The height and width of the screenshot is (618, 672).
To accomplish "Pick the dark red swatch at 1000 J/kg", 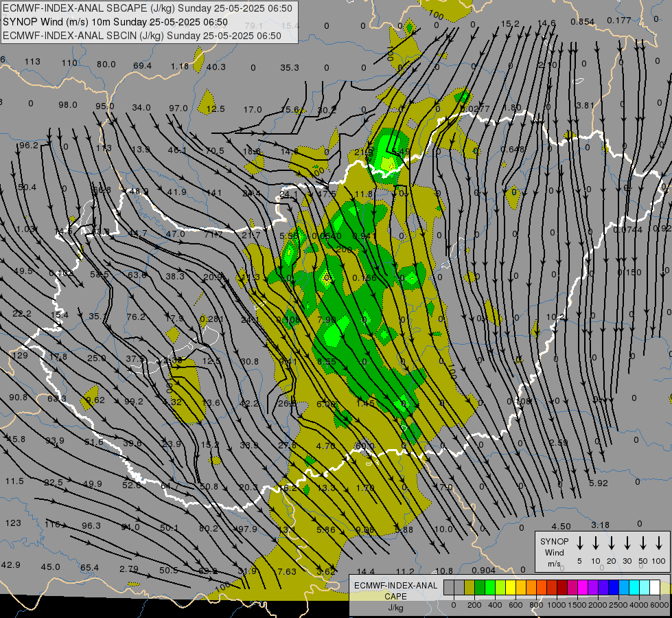I will pyautogui.click(x=562, y=587).
